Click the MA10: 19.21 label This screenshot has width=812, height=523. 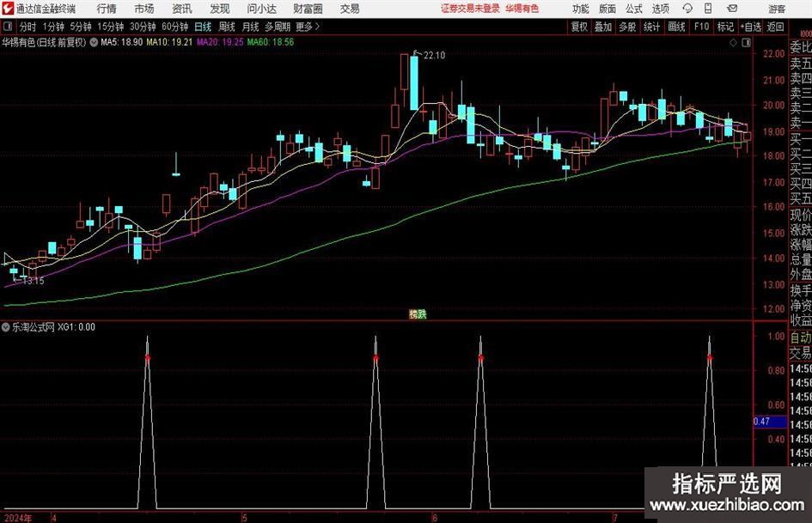[169, 42]
